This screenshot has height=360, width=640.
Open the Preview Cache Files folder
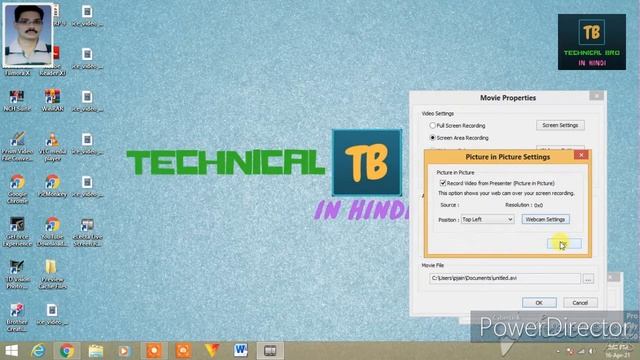tap(52, 274)
